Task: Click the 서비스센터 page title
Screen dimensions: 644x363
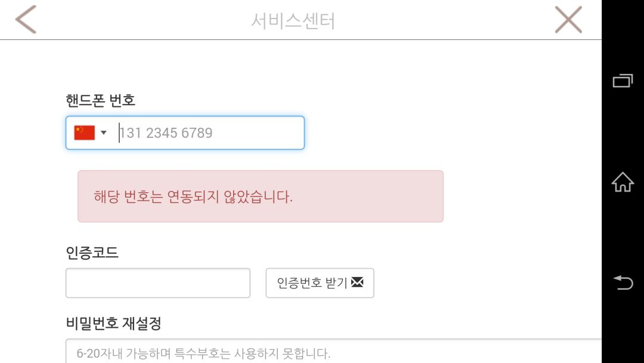Action: (x=293, y=21)
